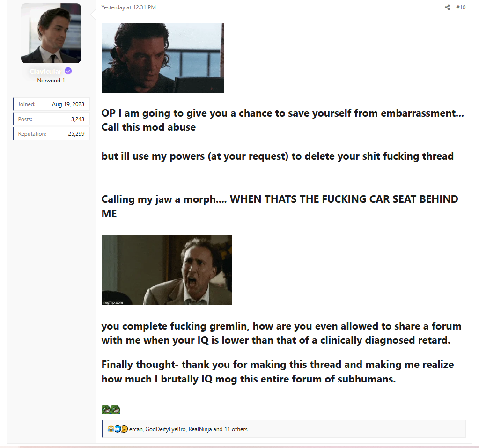Click the text 'Call this mod abuse'
Screen dimensions: 479x448
pos(148,127)
